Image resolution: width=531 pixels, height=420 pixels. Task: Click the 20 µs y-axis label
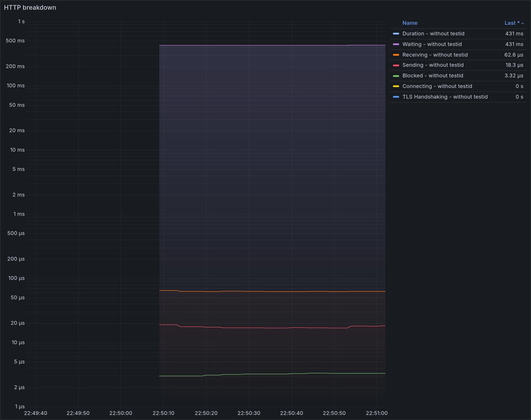pyautogui.click(x=18, y=323)
